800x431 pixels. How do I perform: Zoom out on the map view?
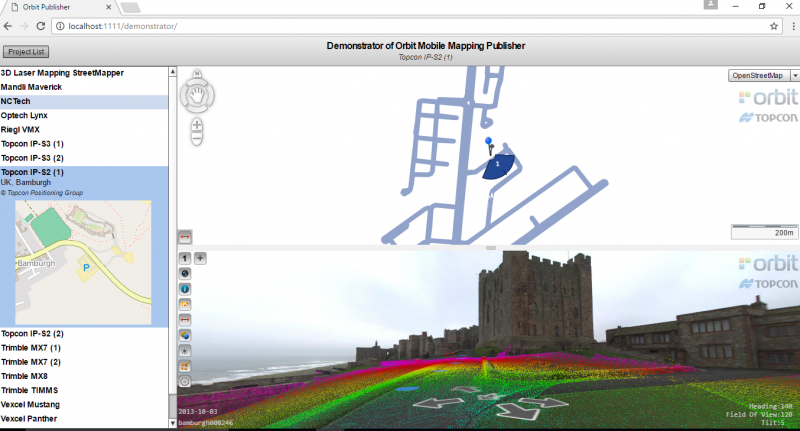pos(197,138)
